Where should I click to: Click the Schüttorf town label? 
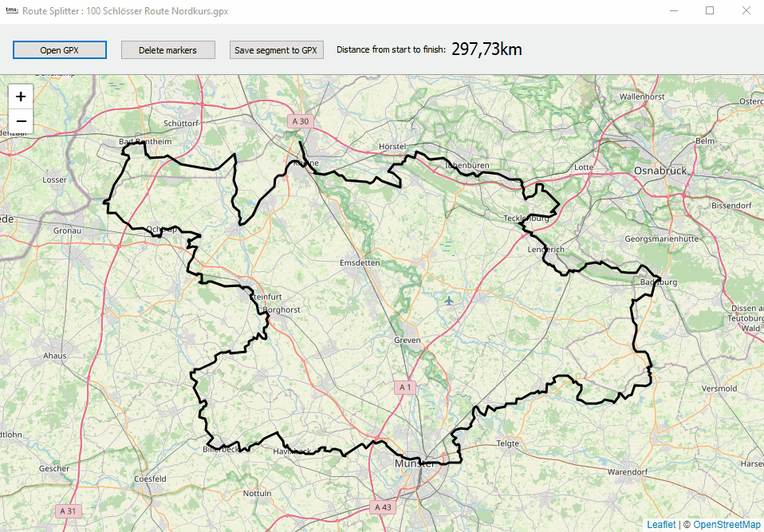tap(181, 124)
